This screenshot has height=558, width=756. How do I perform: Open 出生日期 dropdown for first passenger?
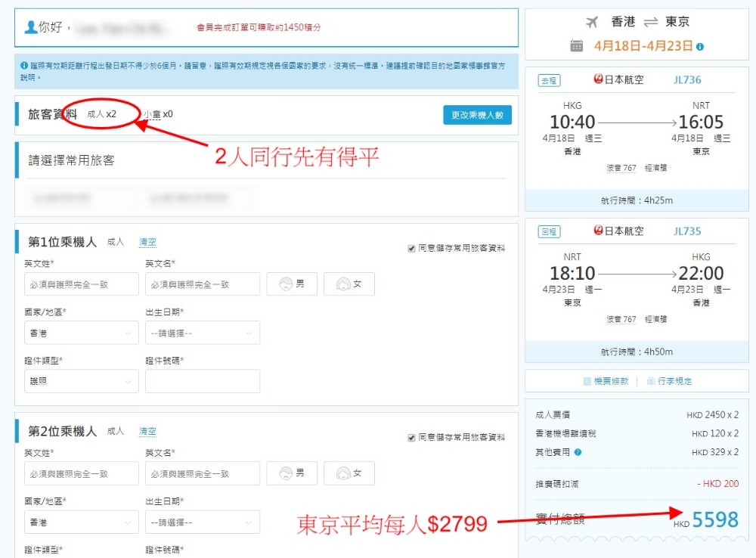[x=203, y=333]
